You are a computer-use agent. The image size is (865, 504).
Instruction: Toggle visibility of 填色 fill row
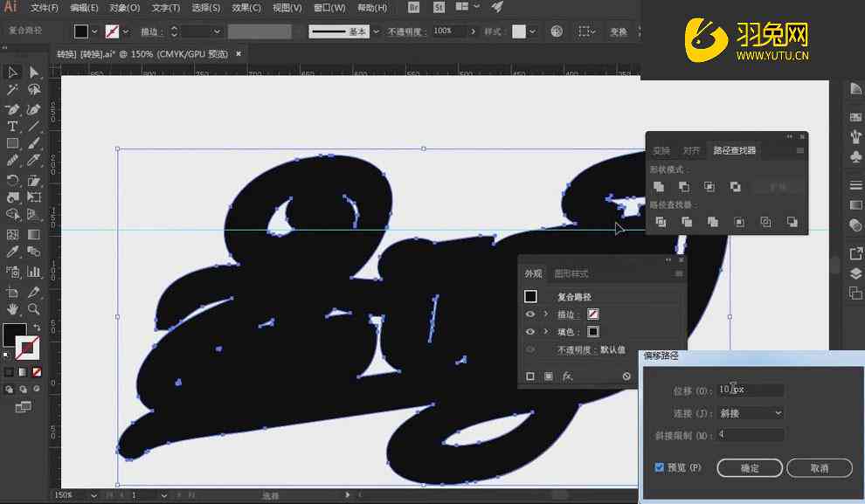click(530, 332)
